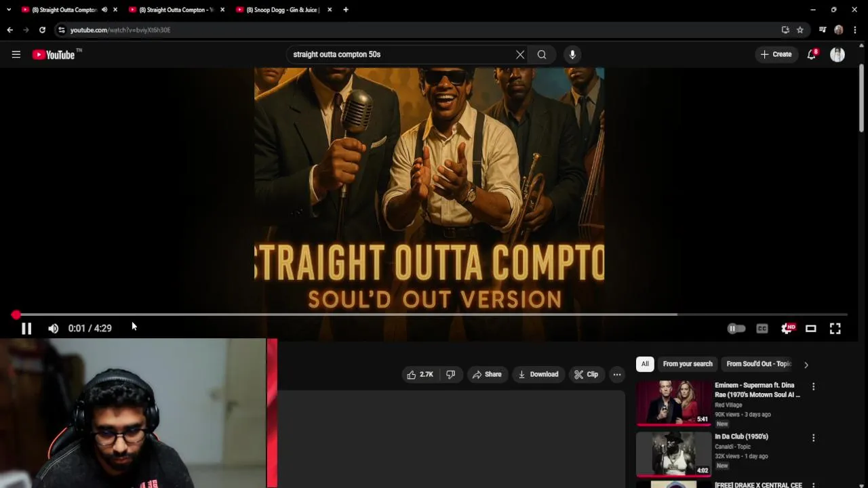Open a new browser tab

345,10
